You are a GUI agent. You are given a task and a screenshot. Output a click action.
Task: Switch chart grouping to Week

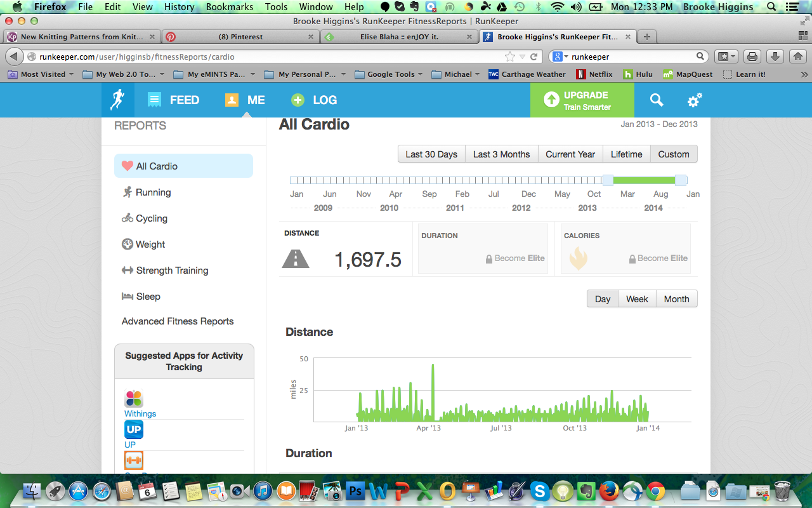click(x=638, y=299)
